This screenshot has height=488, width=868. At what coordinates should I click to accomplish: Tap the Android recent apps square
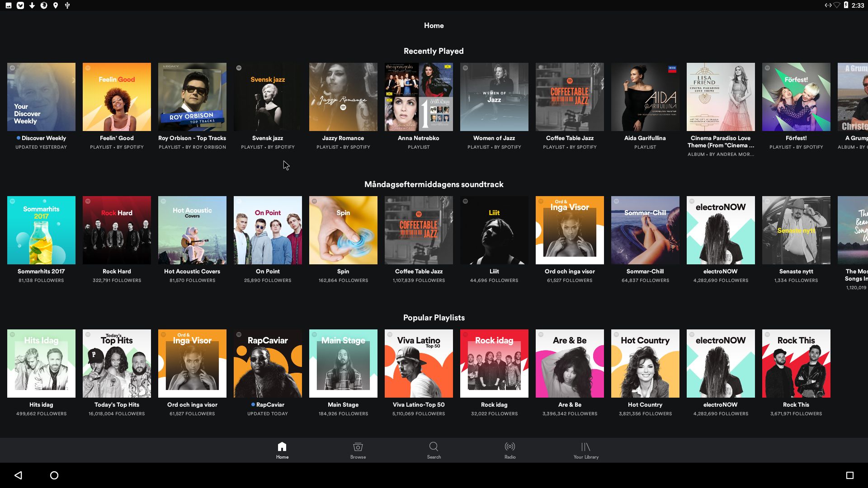(x=850, y=475)
